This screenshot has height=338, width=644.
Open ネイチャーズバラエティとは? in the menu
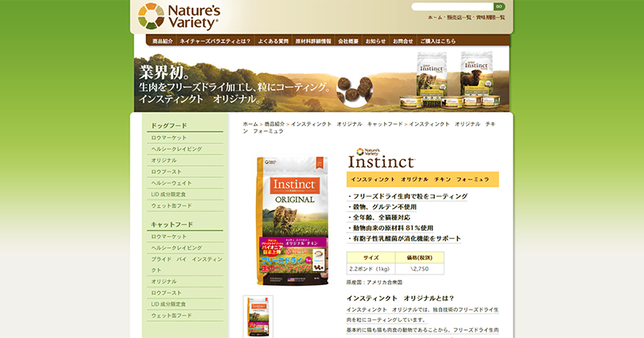(215, 41)
